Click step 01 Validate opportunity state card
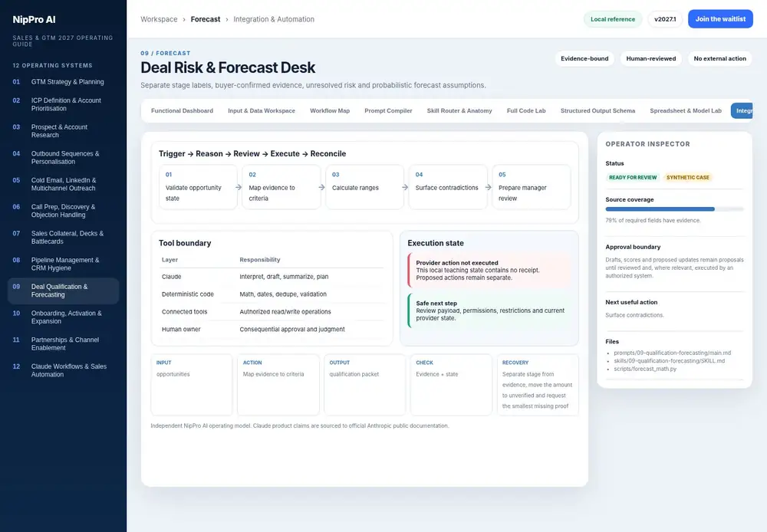This screenshot has height=532, width=767. pos(198,187)
